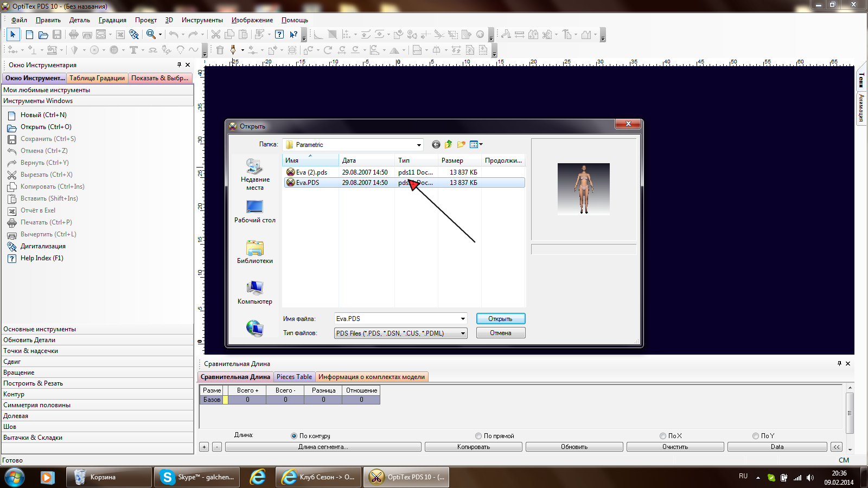Screen dimensions: 868x488
Task: Switch to the Pieces Table tab
Action: pos(294,377)
